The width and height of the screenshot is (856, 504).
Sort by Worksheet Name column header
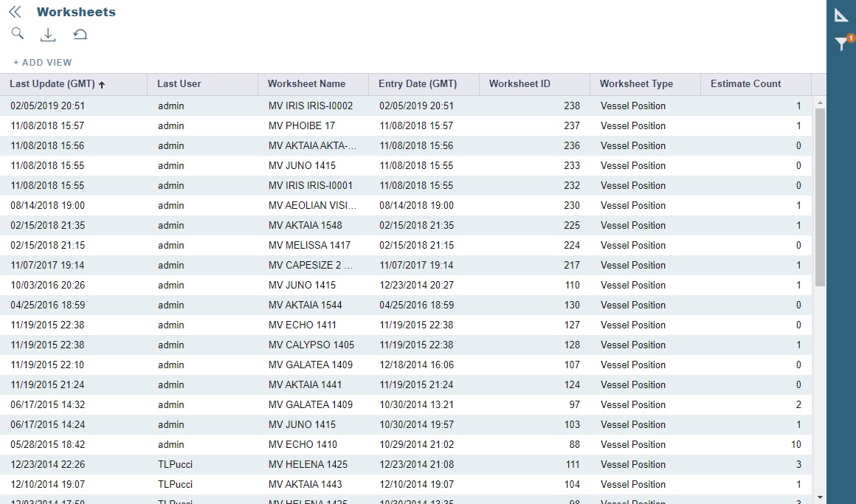click(306, 84)
